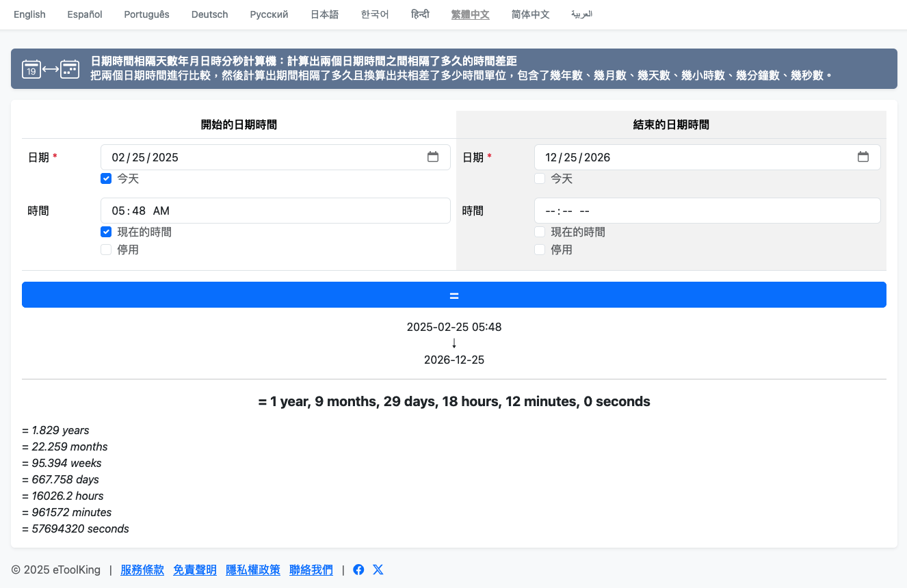Click the end time input field

pyautogui.click(x=707, y=211)
